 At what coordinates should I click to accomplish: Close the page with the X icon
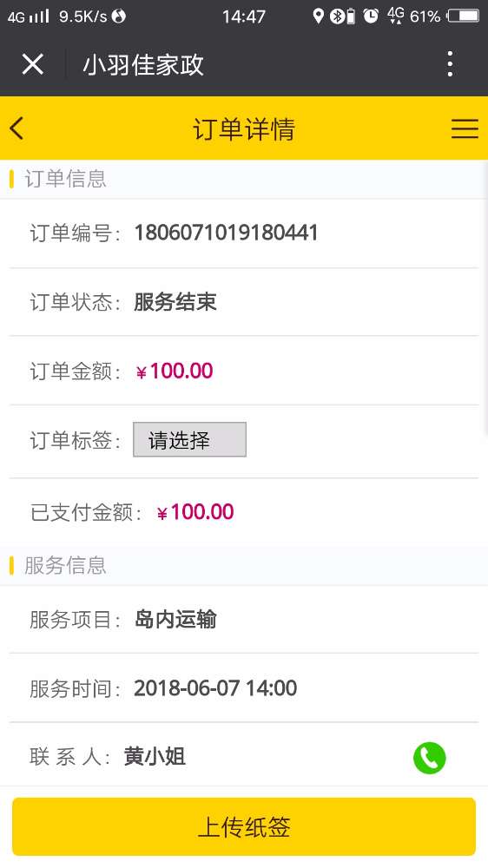point(33,64)
